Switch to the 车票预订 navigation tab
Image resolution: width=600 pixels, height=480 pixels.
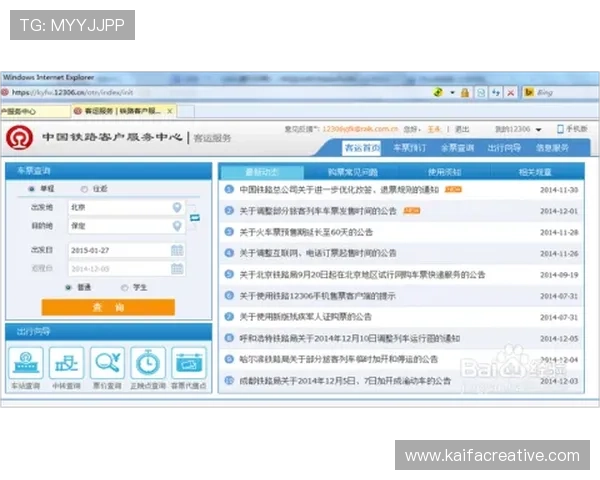pos(409,148)
